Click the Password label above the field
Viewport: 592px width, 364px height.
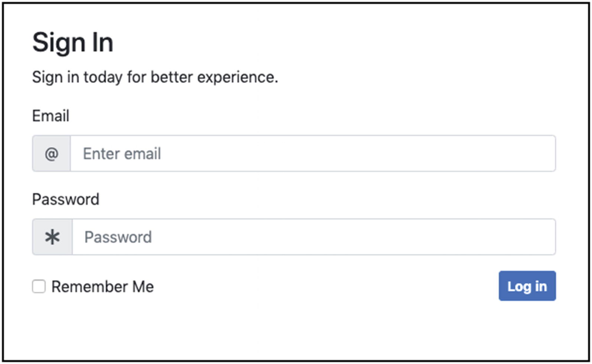tap(66, 200)
